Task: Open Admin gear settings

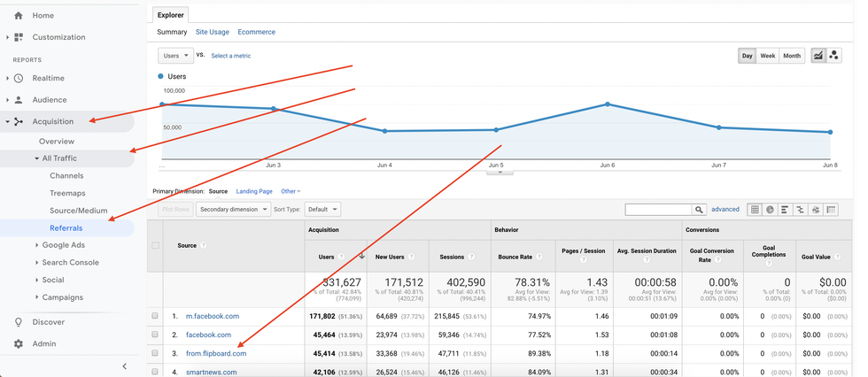Action: point(19,343)
